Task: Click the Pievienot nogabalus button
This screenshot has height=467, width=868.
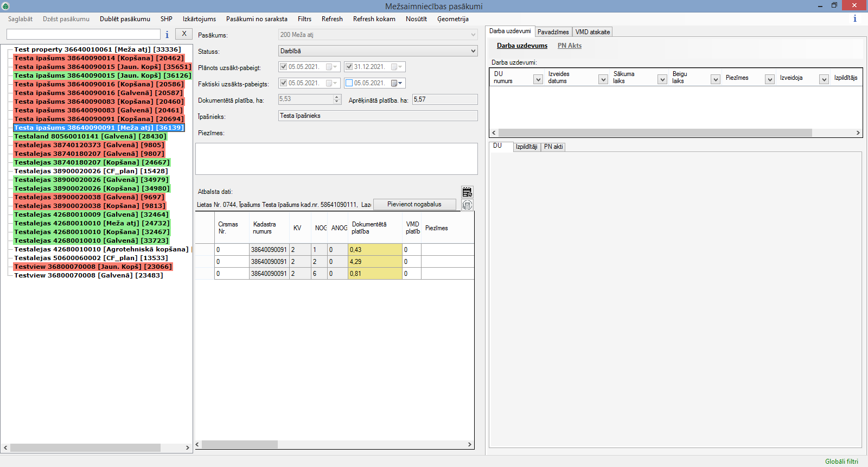Action: (x=414, y=205)
